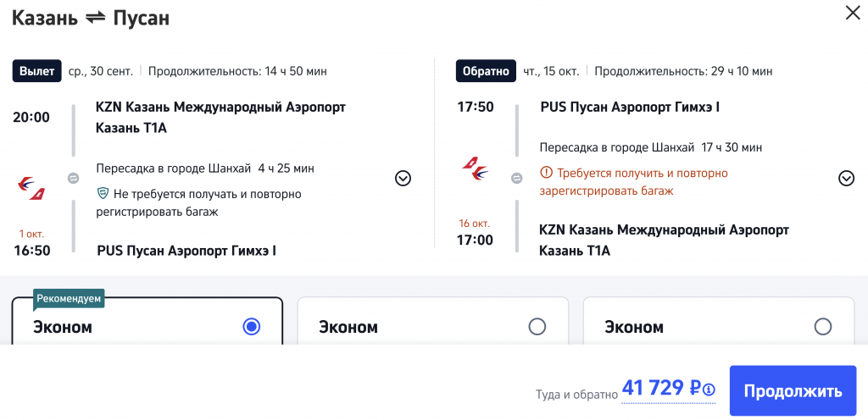Viewport: 868px width, 420px height.
Task: Click the green baggage shield icon
Action: 103,194
